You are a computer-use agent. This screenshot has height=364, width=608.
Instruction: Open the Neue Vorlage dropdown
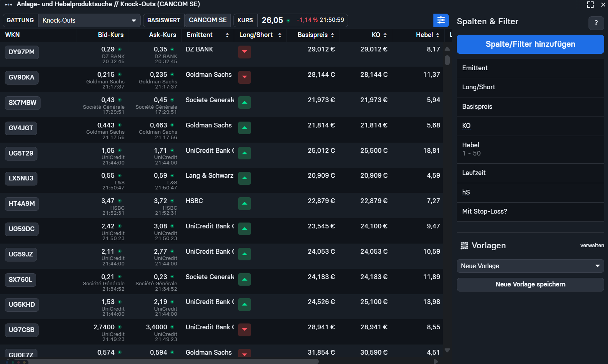pos(530,266)
